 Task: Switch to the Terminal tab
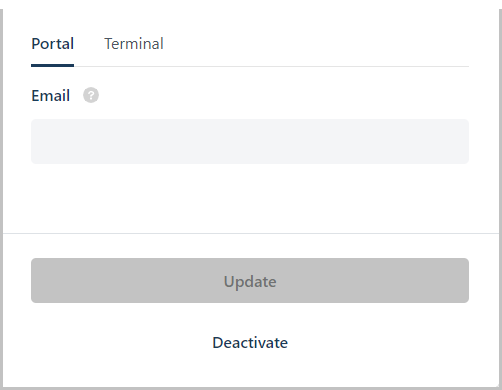point(134,44)
